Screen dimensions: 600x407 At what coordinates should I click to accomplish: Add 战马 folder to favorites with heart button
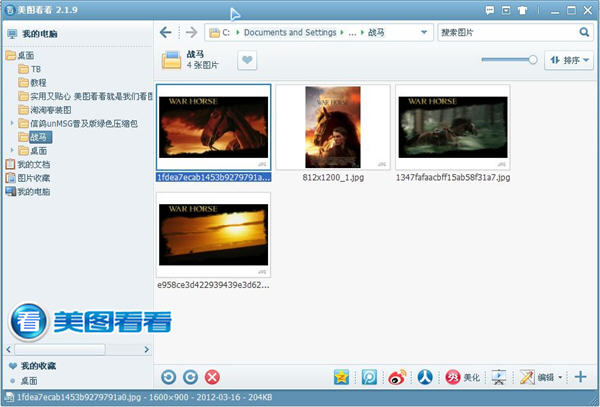click(247, 60)
